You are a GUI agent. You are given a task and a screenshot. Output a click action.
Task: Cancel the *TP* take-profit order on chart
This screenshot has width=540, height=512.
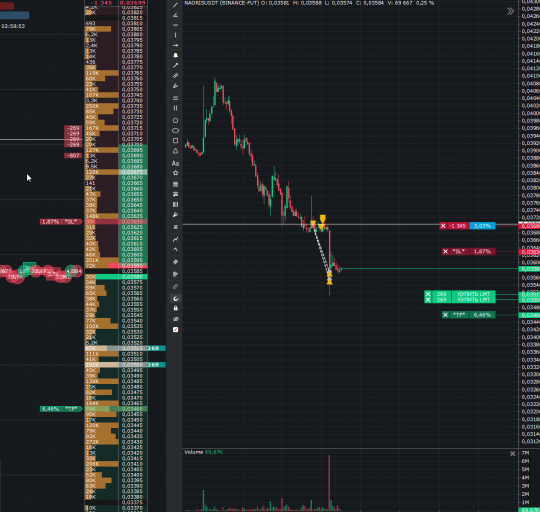tap(445, 315)
